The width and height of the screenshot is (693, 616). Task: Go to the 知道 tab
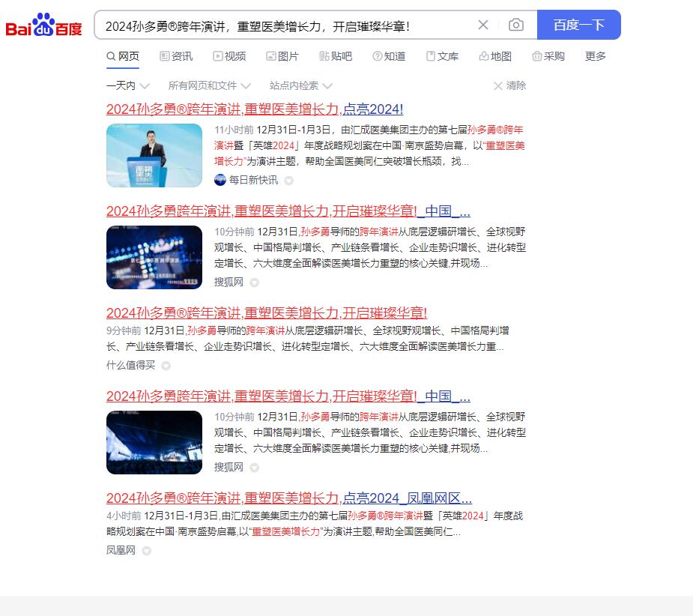click(x=389, y=57)
